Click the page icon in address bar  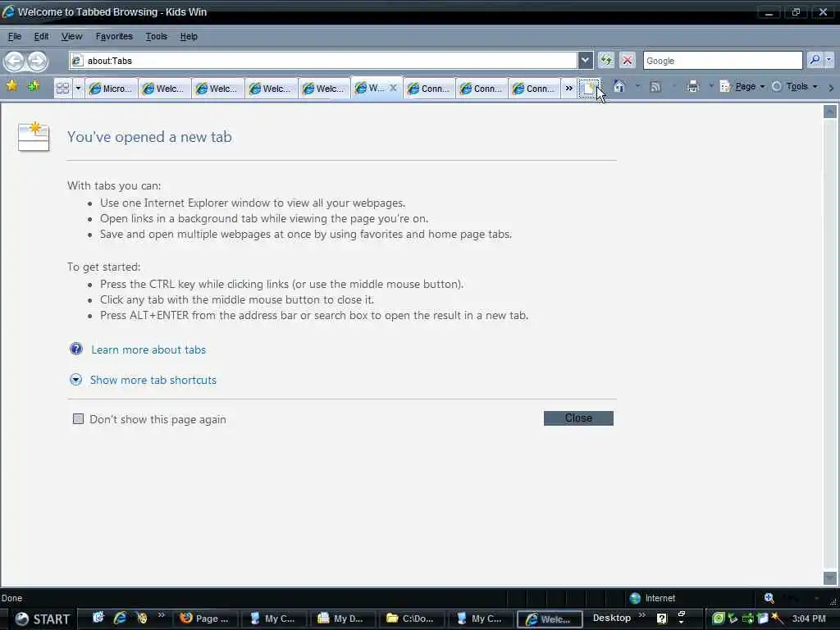[76, 61]
